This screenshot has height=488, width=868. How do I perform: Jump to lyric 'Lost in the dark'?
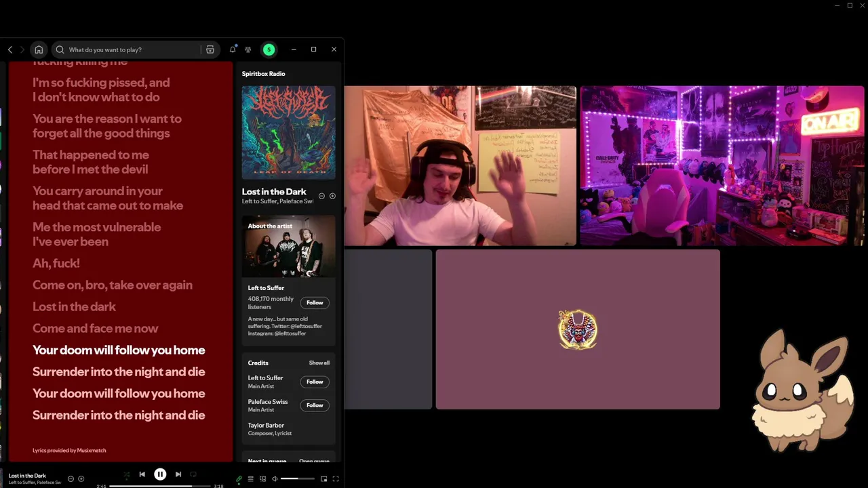(74, 306)
